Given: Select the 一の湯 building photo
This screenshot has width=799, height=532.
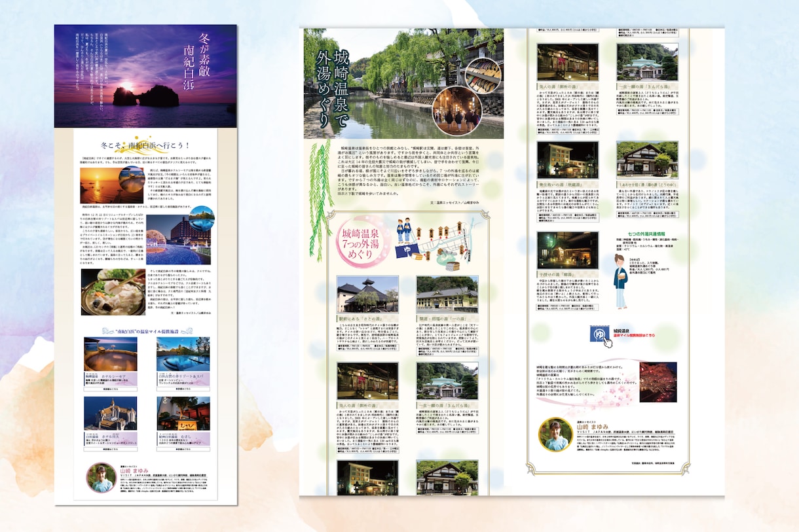Looking at the screenshot, I should [x=447, y=294].
